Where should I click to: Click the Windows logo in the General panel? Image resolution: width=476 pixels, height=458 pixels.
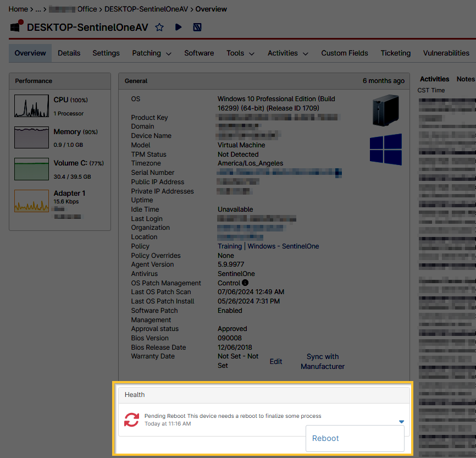(x=387, y=150)
